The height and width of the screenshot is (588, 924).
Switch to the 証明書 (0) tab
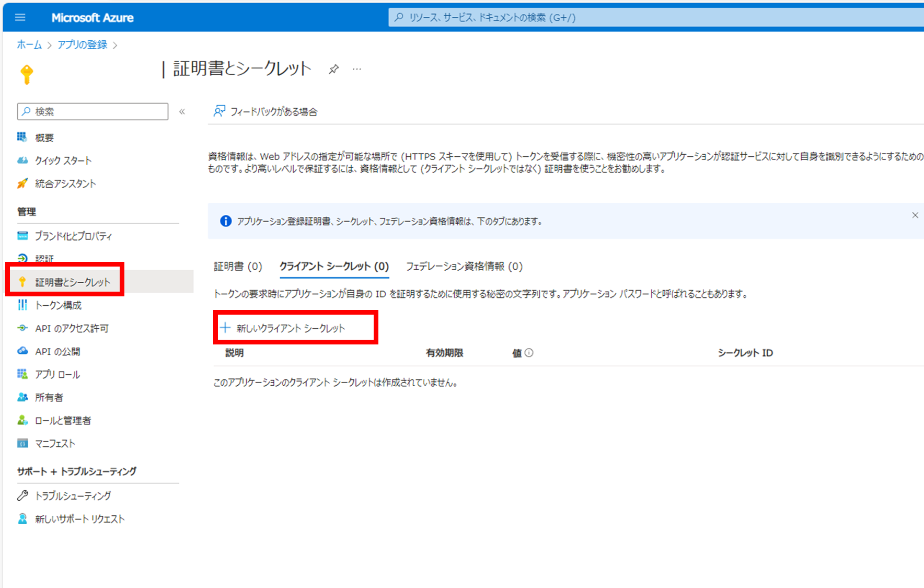click(x=238, y=267)
